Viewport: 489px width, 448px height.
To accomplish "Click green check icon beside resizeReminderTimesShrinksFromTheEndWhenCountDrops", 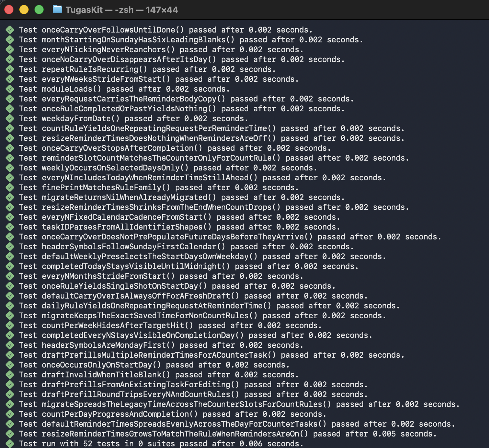I will (x=10, y=207).
